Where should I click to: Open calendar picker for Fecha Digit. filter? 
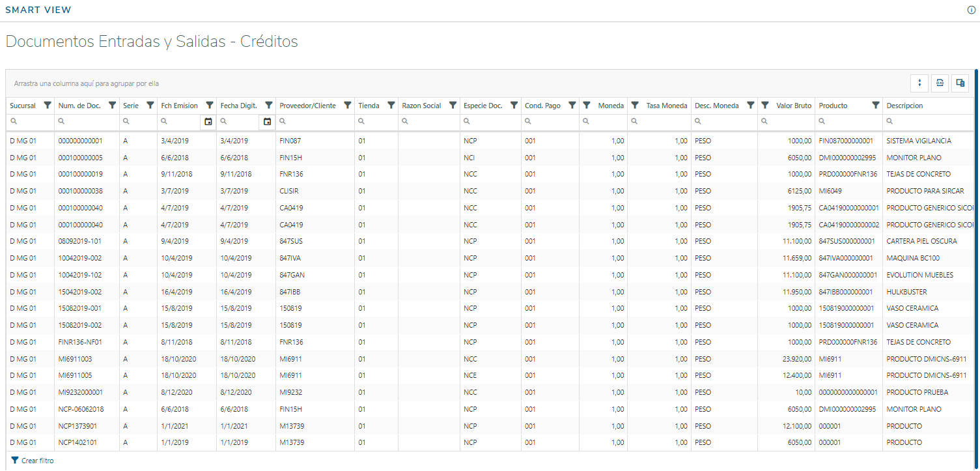click(x=268, y=122)
